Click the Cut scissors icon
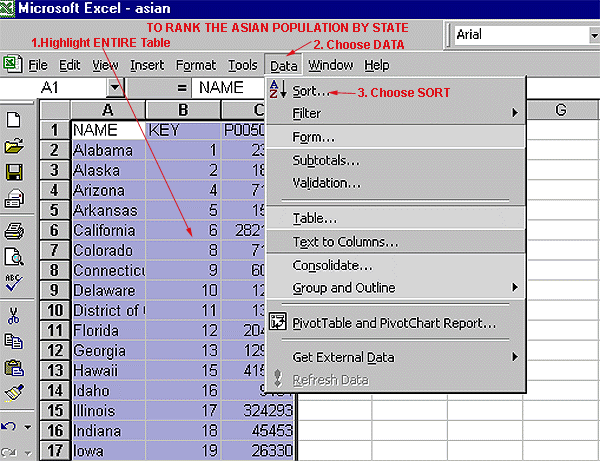Screen dimensions: 600x461 [14, 316]
